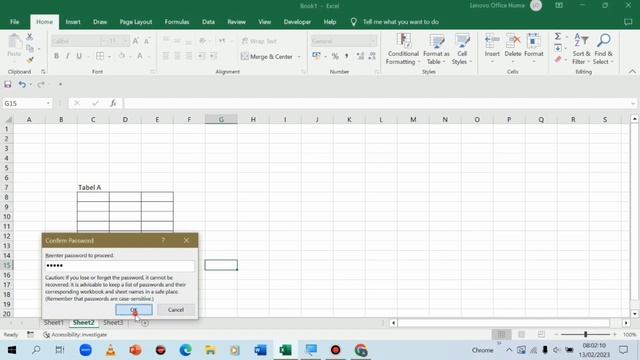Viewport: 640px width, 360px height.
Task: Select Page Break Preview in status bar
Action: click(541, 334)
